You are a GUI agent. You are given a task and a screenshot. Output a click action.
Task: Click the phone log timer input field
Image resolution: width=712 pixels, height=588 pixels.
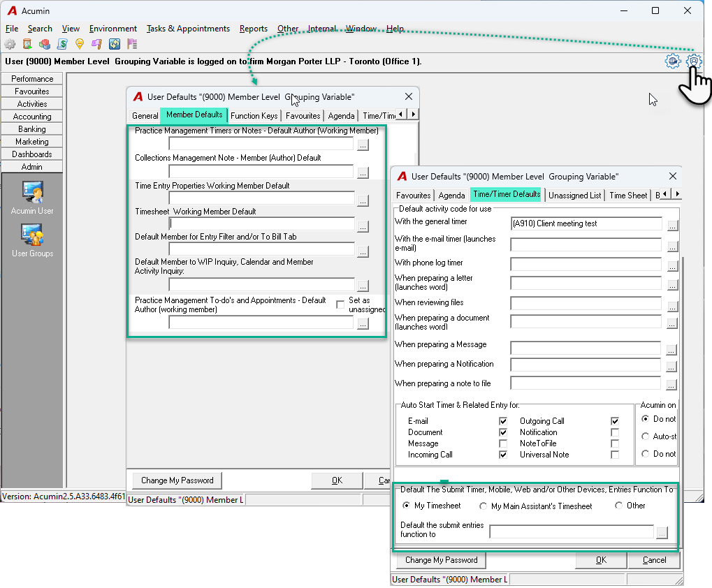[x=586, y=264]
